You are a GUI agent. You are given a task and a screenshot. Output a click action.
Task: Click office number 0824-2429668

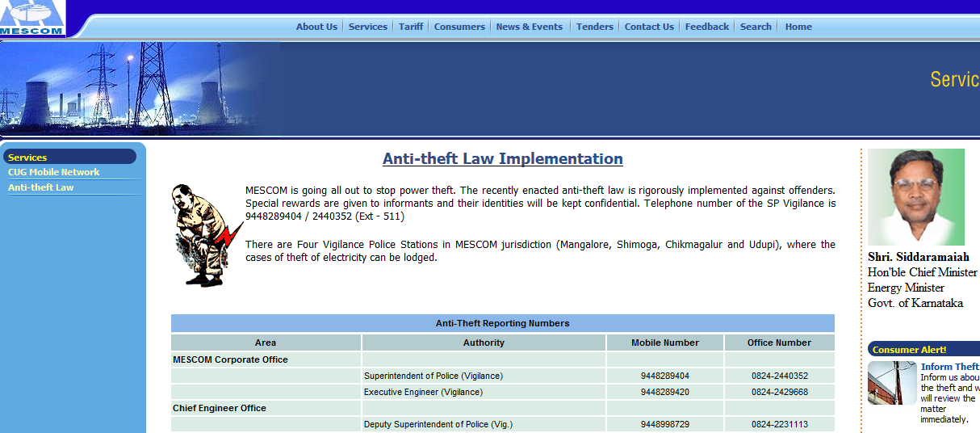[x=780, y=392]
